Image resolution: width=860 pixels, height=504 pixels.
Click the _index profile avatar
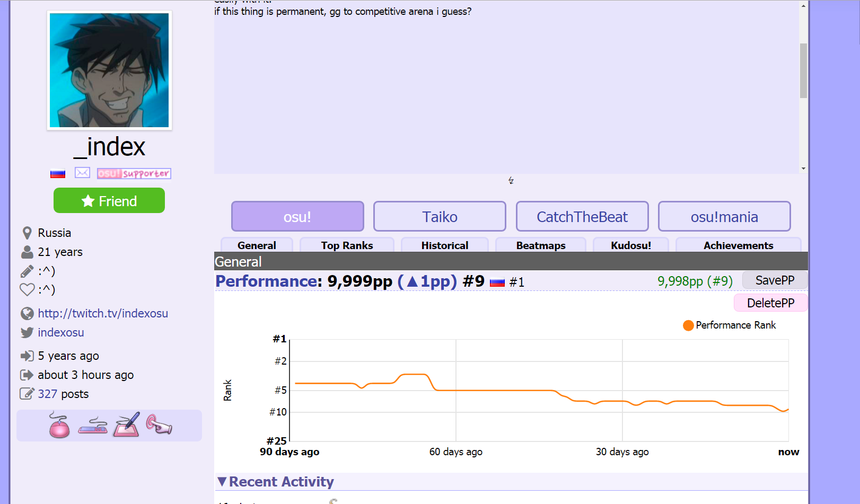(109, 70)
